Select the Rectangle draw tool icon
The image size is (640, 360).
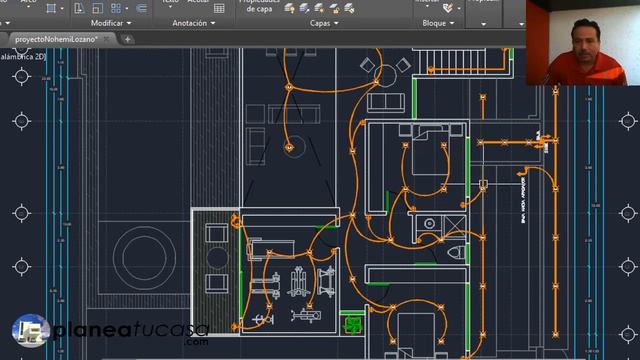click(x=51, y=8)
